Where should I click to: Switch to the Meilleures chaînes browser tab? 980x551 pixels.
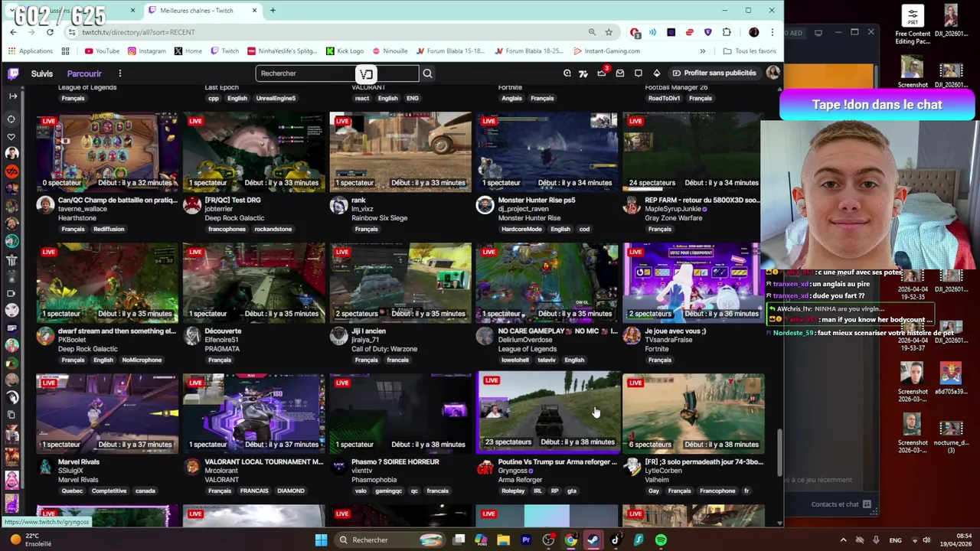tap(202, 11)
